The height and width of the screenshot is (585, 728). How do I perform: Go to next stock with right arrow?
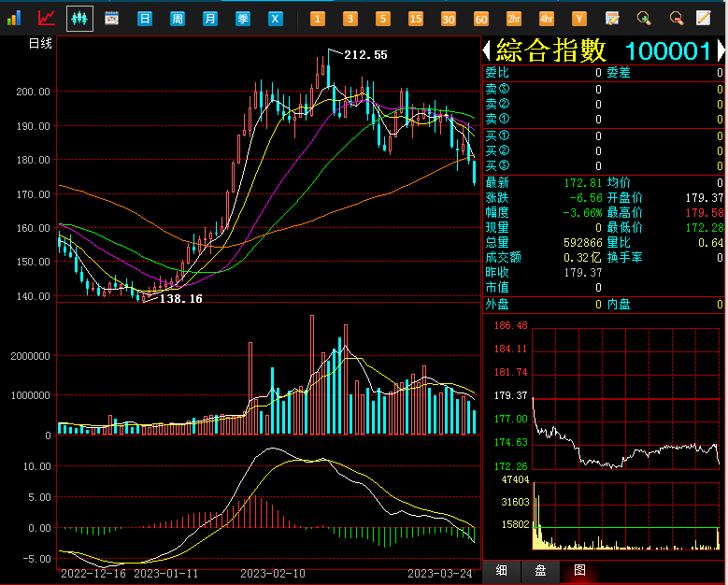721,50
